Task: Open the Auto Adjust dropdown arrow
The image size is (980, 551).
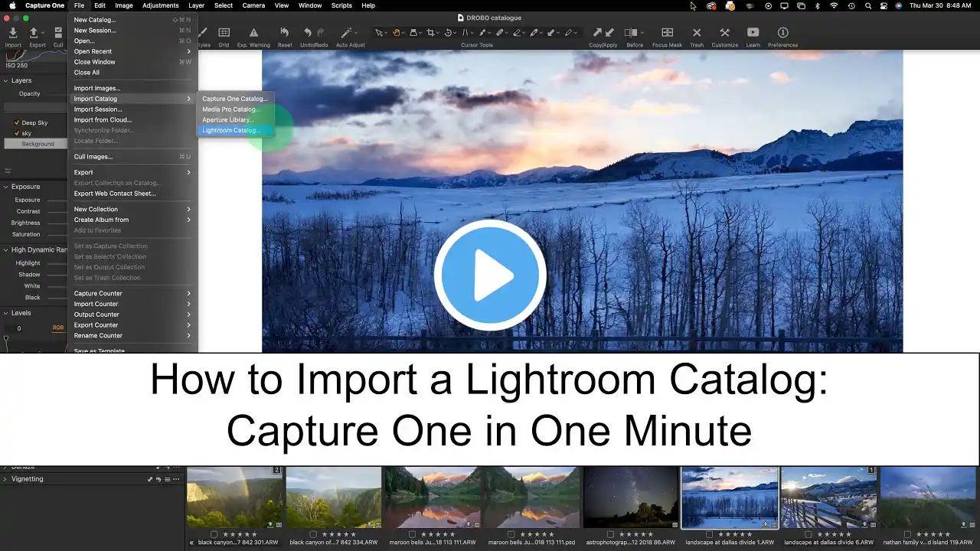Action: (x=357, y=33)
